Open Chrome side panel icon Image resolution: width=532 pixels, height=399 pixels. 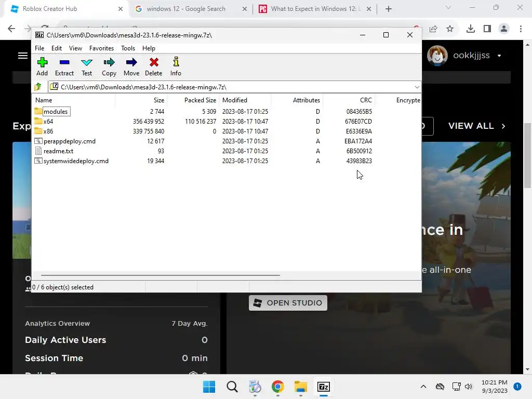click(x=487, y=29)
